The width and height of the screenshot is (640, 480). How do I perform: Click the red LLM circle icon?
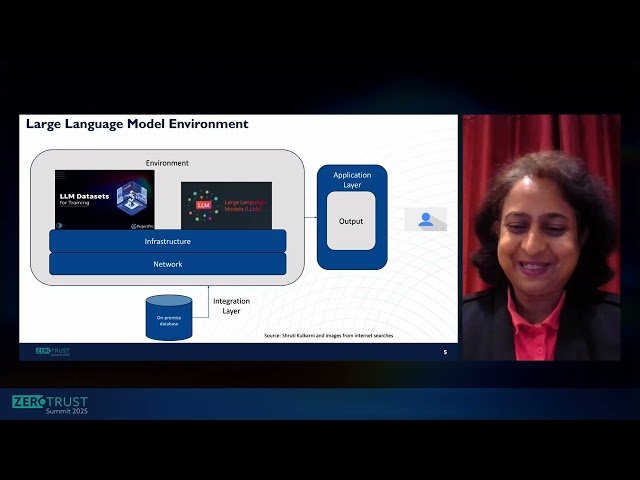204,204
